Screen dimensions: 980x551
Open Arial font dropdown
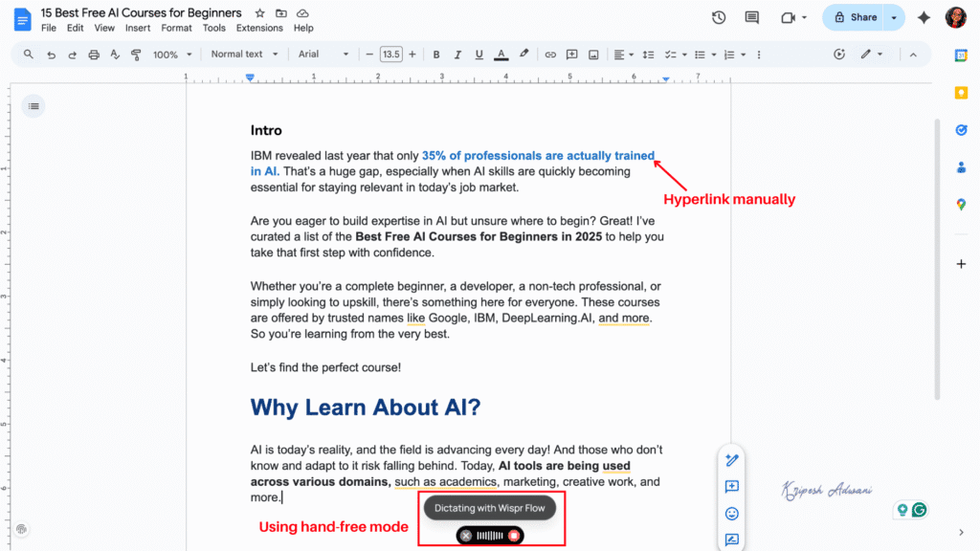323,55
